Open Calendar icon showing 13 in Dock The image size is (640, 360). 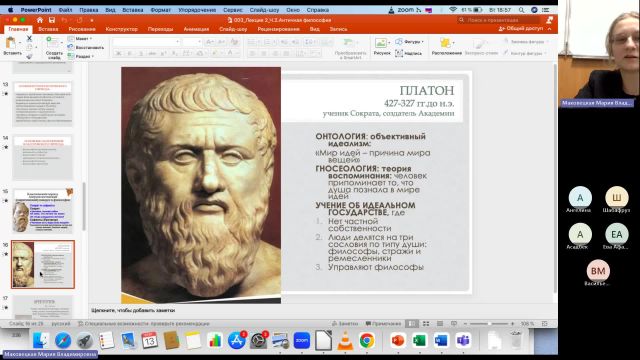click(149, 340)
